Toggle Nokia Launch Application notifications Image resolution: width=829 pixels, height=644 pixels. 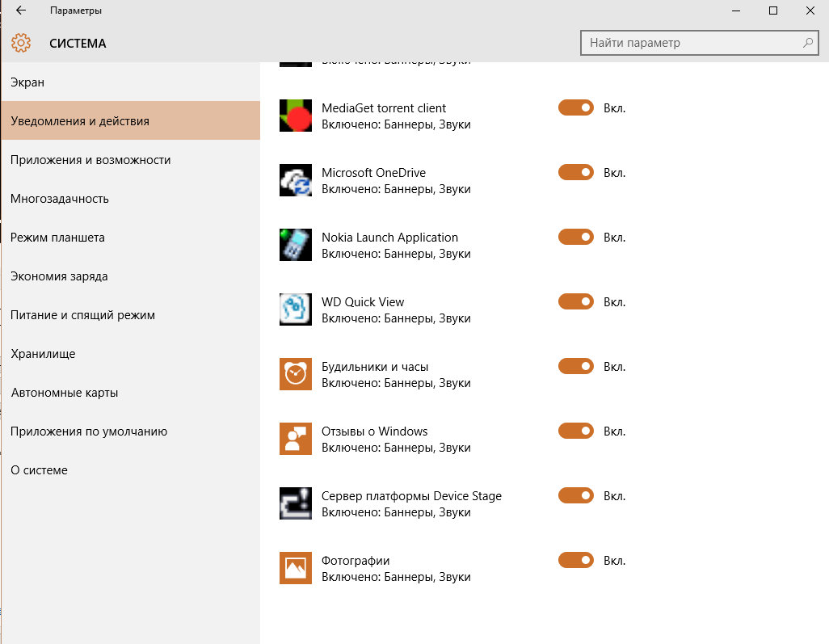pos(576,237)
